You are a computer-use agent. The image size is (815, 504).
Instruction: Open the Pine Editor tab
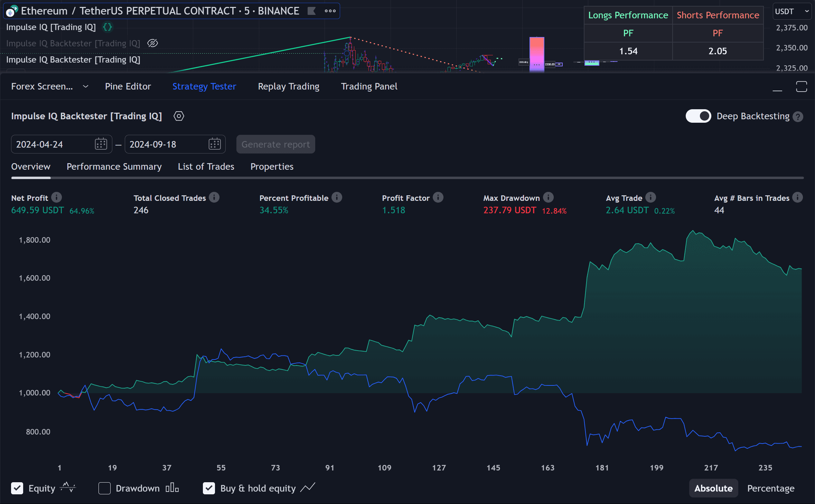(x=128, y=86)
